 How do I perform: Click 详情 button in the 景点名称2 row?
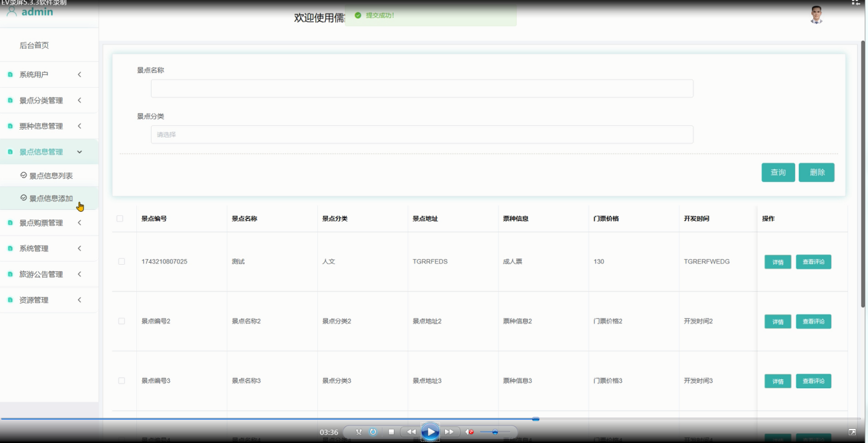[x=778, y=322]
